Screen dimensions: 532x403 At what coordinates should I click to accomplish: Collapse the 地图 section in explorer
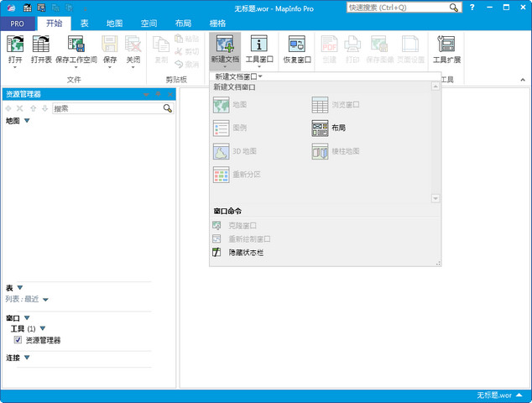tap(27, 121)
